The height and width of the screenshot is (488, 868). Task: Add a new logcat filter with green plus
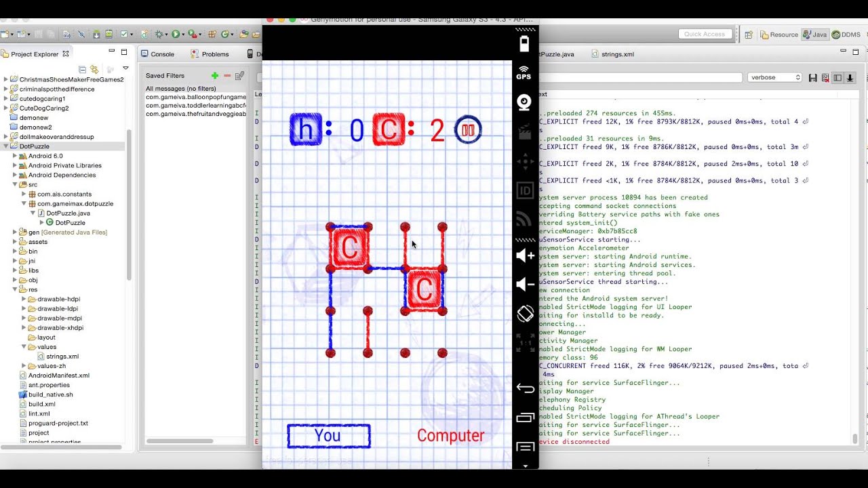215,76
